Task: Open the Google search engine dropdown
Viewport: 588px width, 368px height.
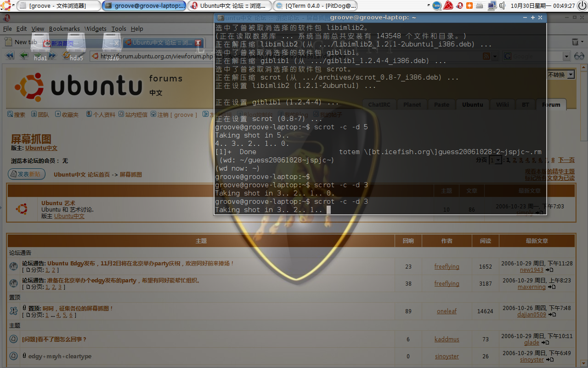Action: tap(566, 56)
